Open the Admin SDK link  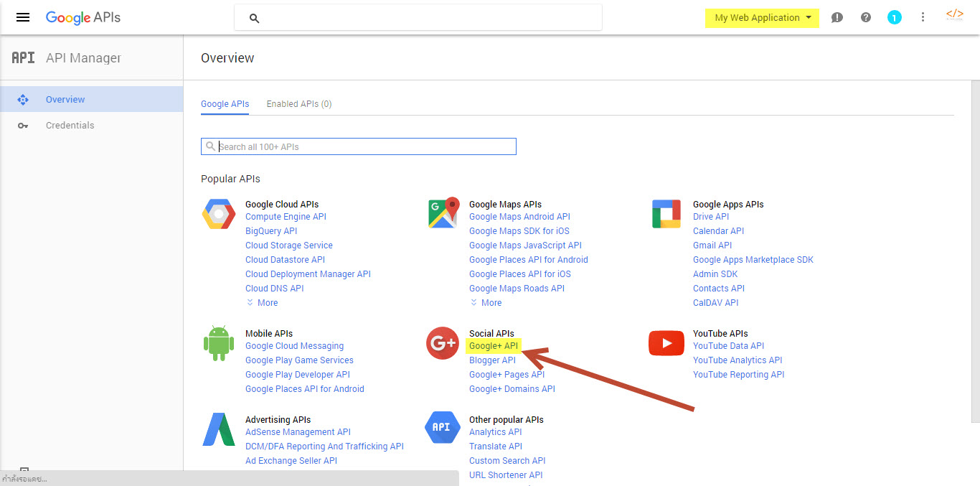(715, 274)
